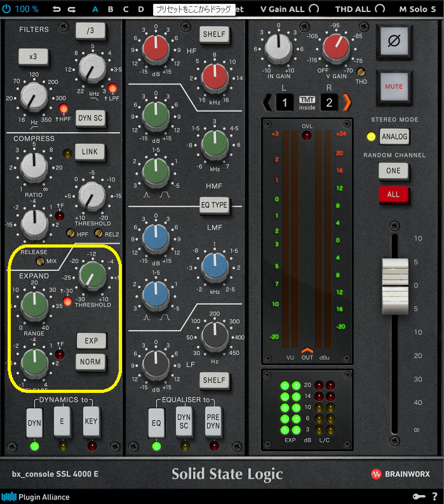Toggle ANALOG stereo mode button
The image size is (444, 504).
394,137
